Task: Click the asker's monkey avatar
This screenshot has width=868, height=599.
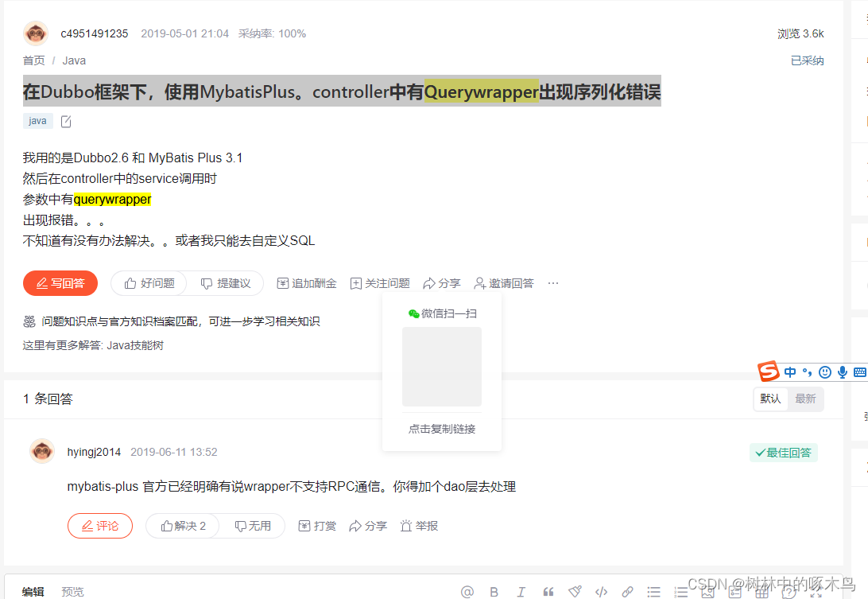Action: point(36,33)
